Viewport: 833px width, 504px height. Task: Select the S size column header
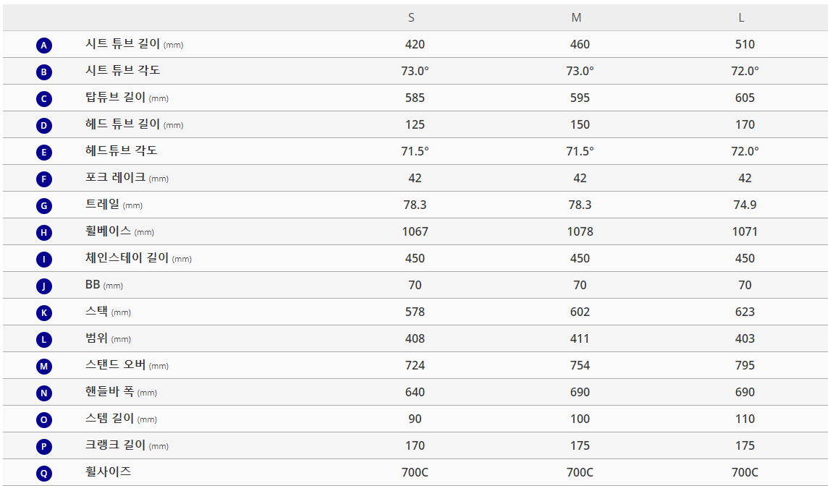pyautogui.click(x=411, y=18)
